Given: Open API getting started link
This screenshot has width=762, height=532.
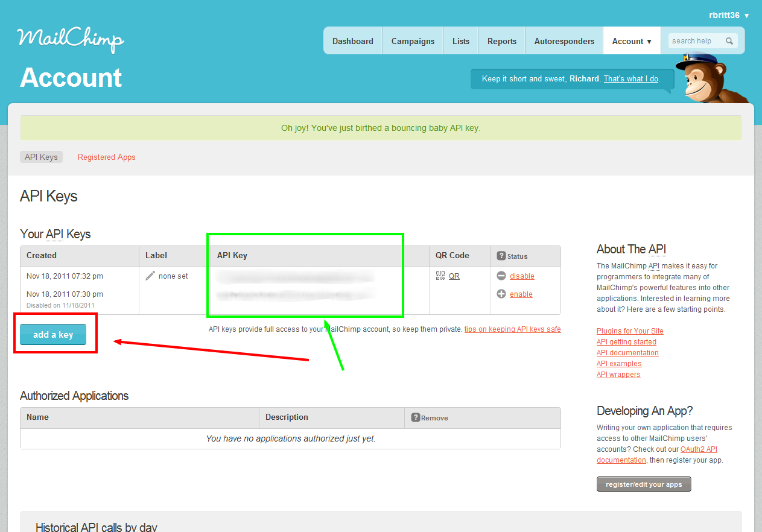Looking at the screenshot, I should pyautogui.click(x=626, y=341).
